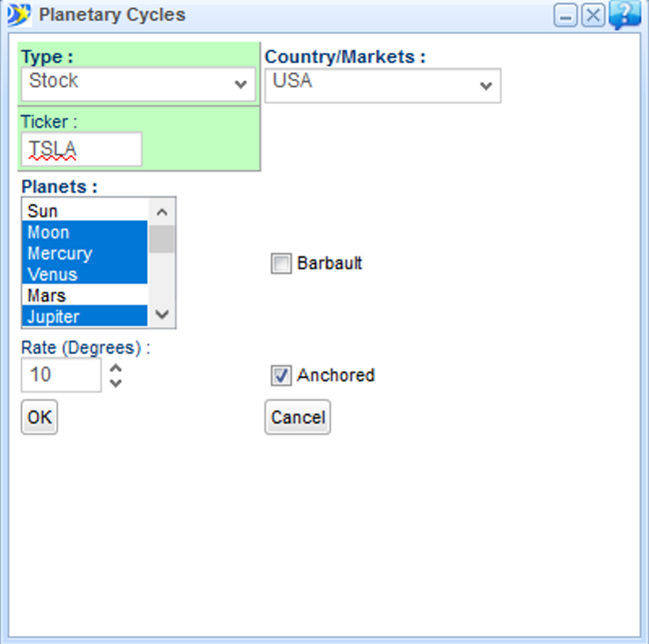The image size is (649, 644).
Task: Select Mars in the Planets list
Action: [84, 295]
